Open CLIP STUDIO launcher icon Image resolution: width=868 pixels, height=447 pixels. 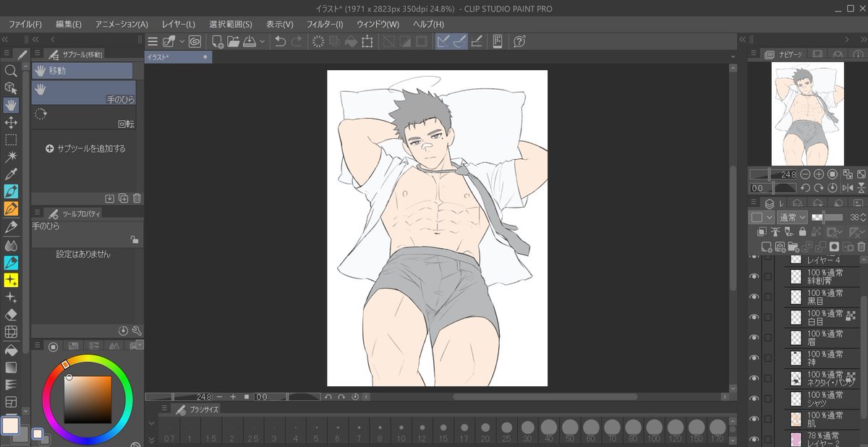(x=194, y=41)
